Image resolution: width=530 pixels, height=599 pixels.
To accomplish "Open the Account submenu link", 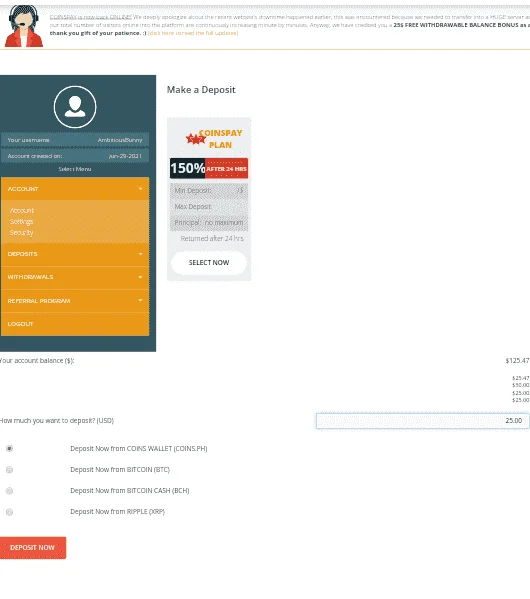I will coord(22,210).
